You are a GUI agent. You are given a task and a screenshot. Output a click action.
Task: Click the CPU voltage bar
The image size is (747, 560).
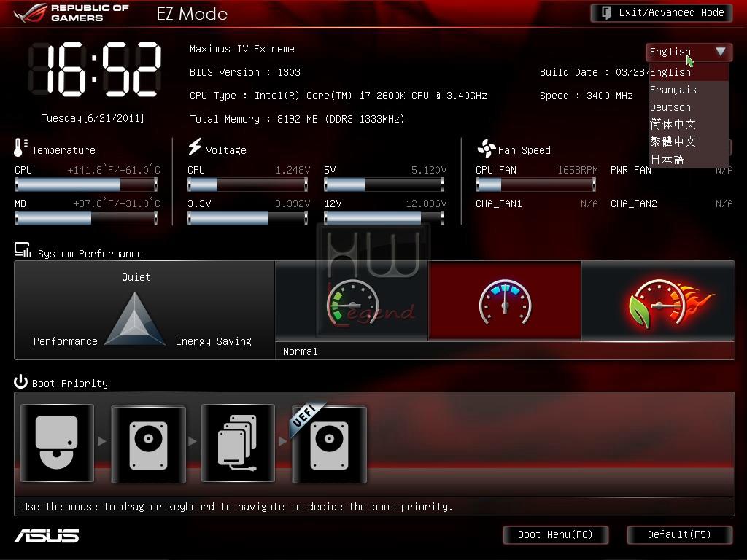point(247,184)
